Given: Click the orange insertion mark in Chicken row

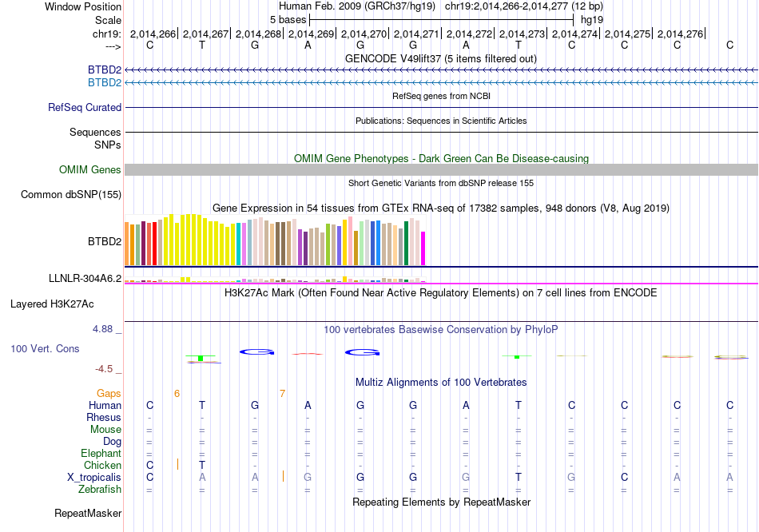Looking at the screenshot, I should 177,464.
